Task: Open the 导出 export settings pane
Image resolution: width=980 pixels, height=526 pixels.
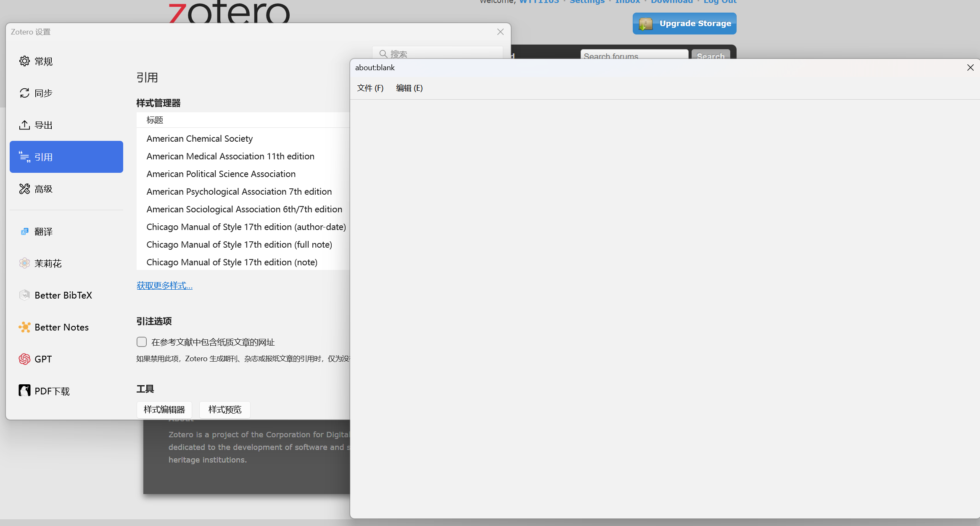Action: 66,125
